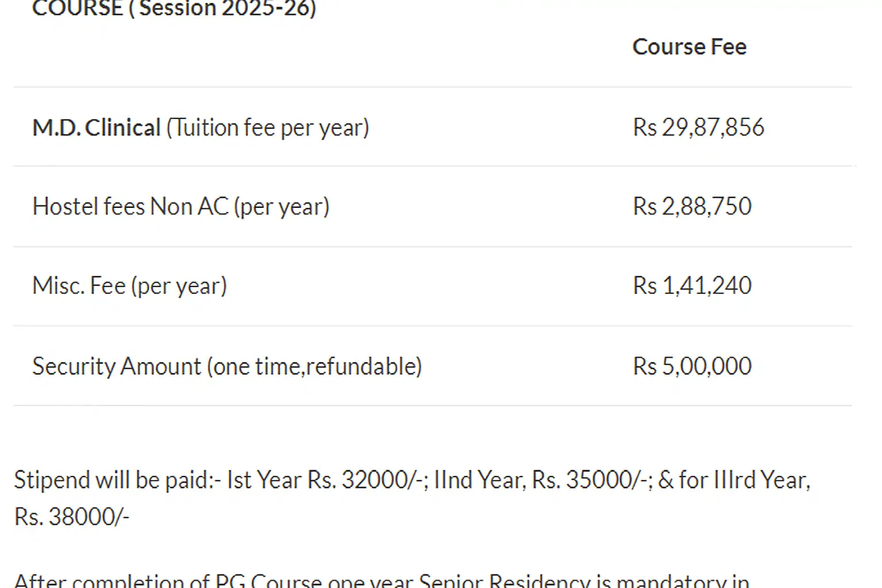Click the Rs 1,41,240 misc fee amount
The image size is (882, 588).
(x=692, y=286)
